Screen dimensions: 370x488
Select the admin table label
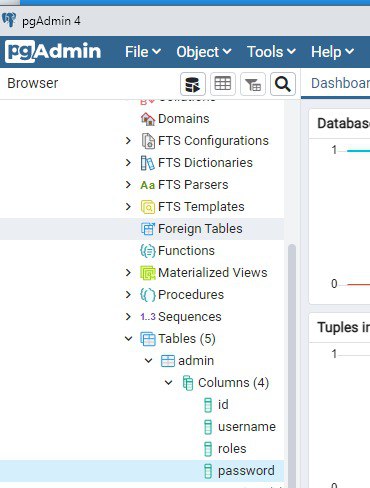[x=196, y=361]
